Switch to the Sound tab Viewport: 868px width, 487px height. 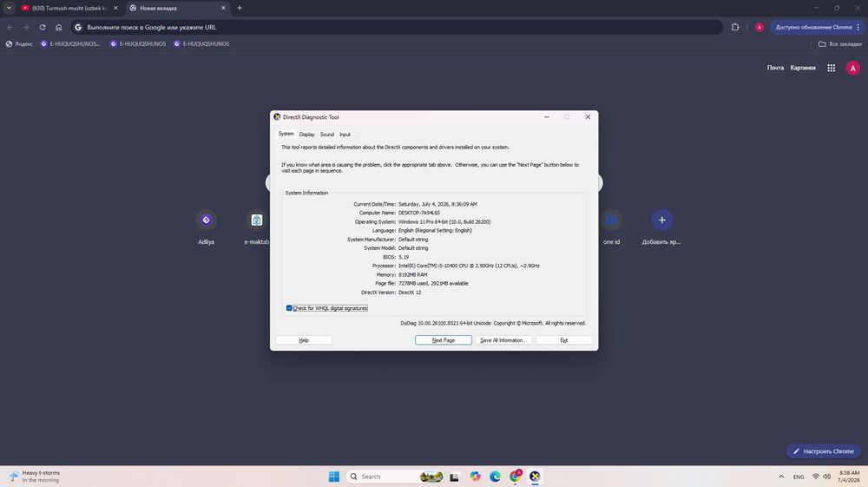tap(326, 135)
